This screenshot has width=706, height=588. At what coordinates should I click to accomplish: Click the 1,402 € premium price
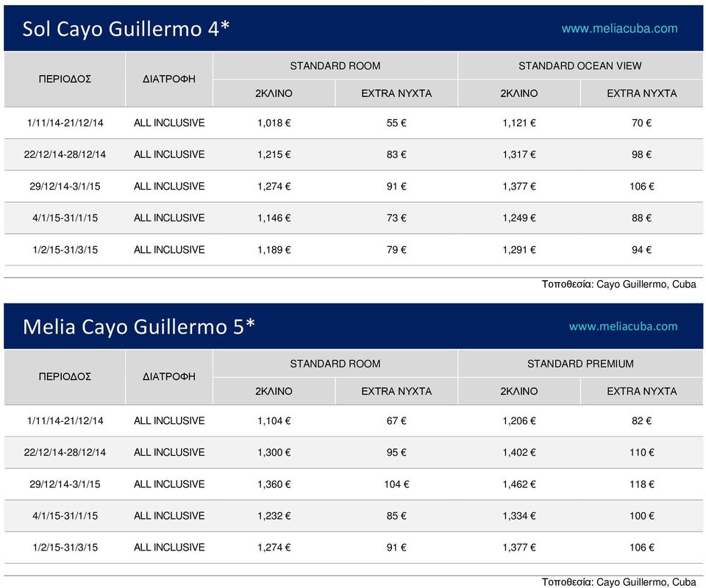(518, 452)
